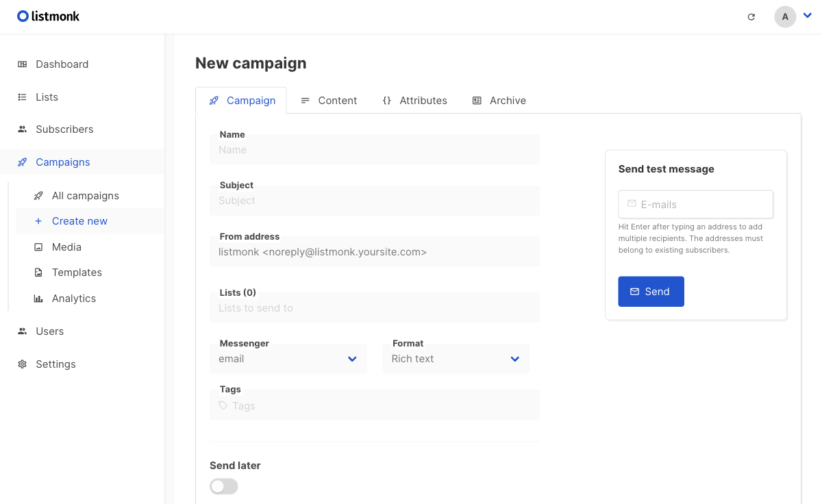The image size is (822, 504).
Task: Go to Templates page
Action: pos(90,273)
